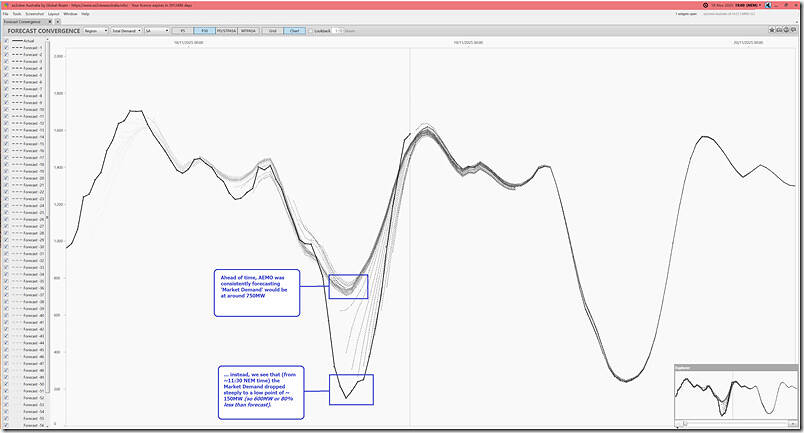The height and width of the screenshot is (433, 804).
Task: Click the widget comment bubble icon
Action: tap(793, 31)
